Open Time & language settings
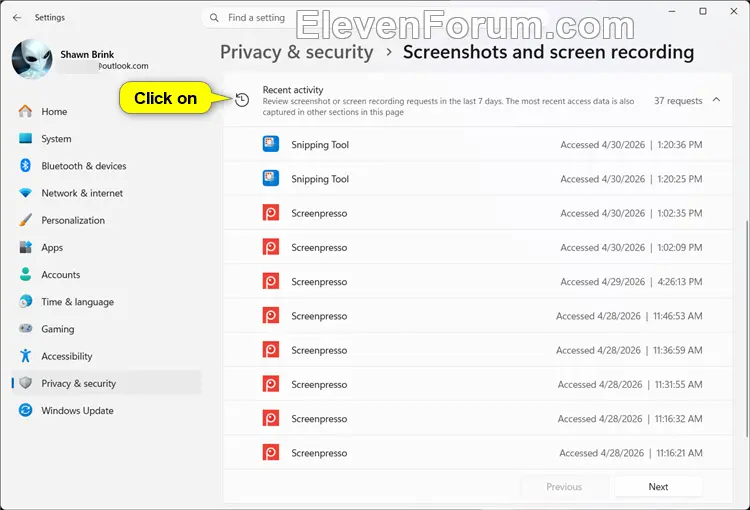Viewport: 750px width, 510px height. click(106, 301)
